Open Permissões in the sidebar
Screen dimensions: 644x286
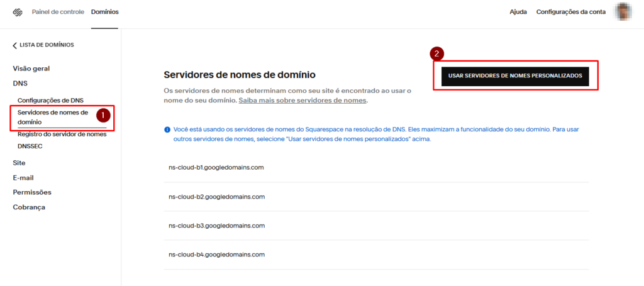32,192
